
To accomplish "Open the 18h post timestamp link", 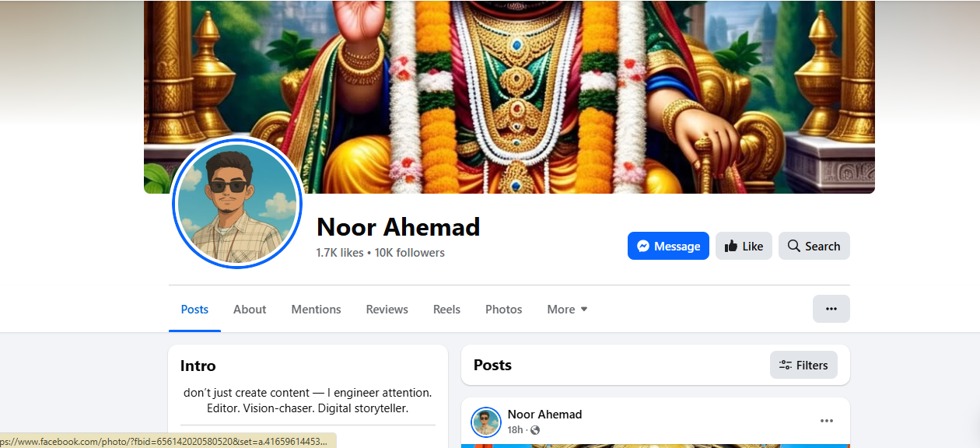I will [515, 430].
